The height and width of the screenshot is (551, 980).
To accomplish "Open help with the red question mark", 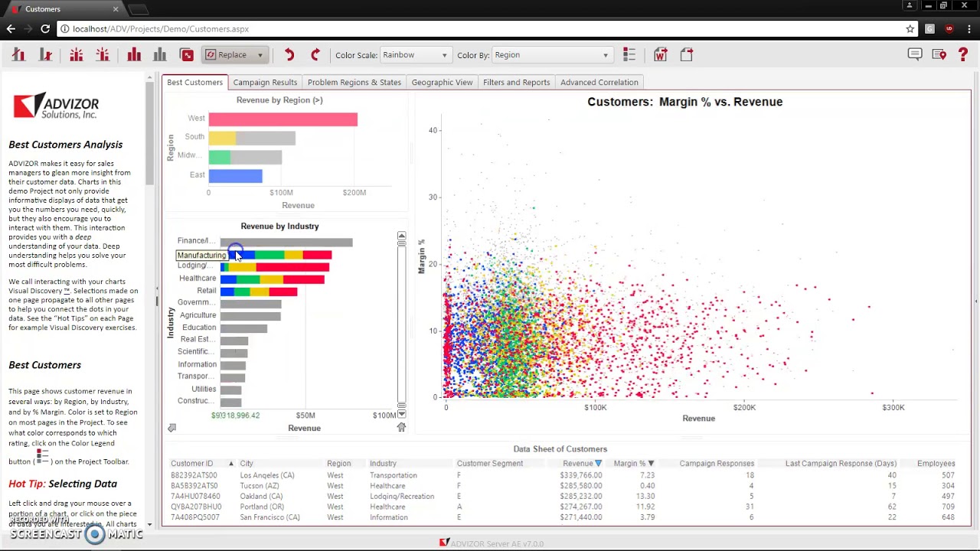I will (963, 54).
